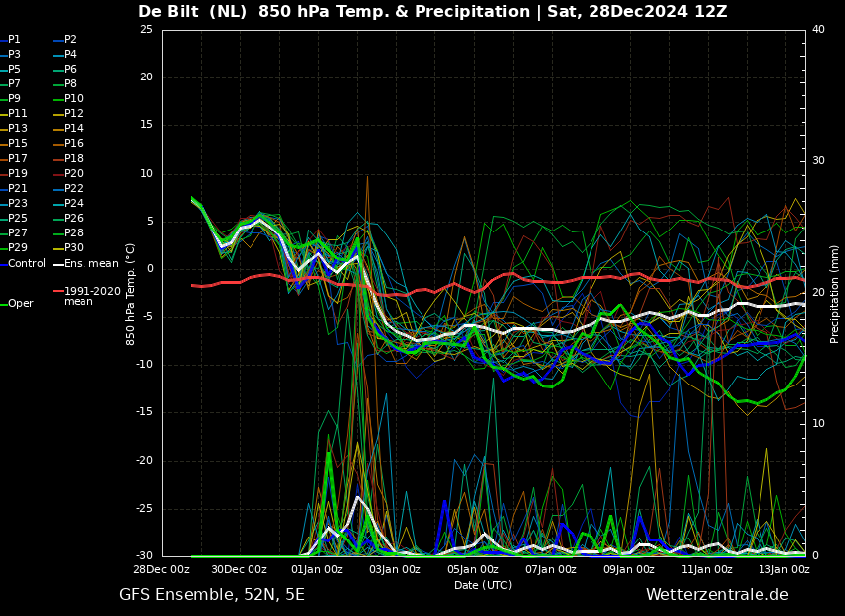Viewport: 845px width, 616px height.
Task: Click the 07Jan 00z date tick
Action: [x=550, y=570]
